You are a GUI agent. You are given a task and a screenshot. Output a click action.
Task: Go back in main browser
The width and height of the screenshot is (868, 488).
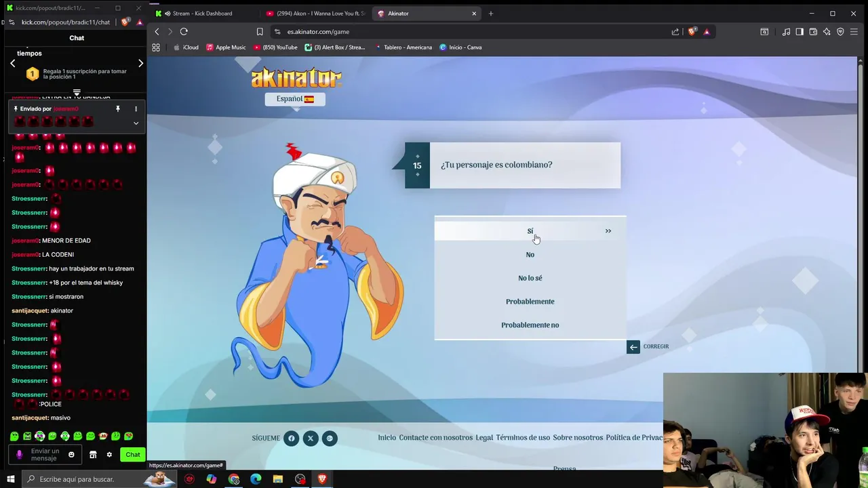click(x=157, y=32)
